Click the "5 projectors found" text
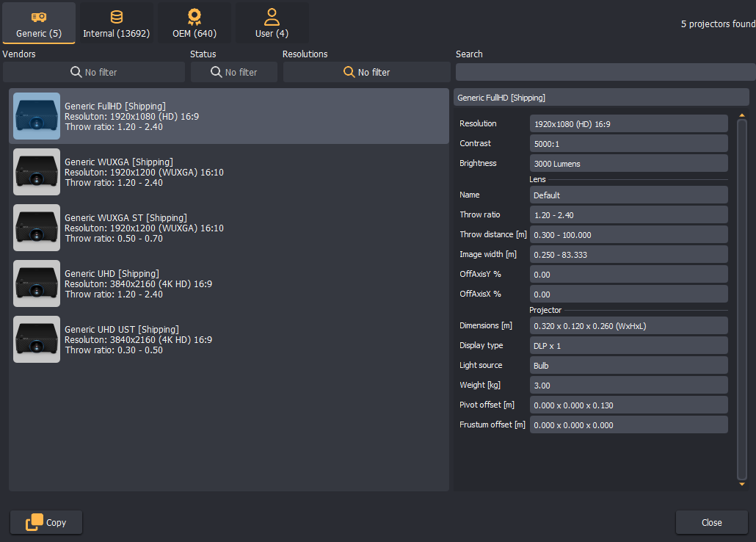 click(718, 24)
